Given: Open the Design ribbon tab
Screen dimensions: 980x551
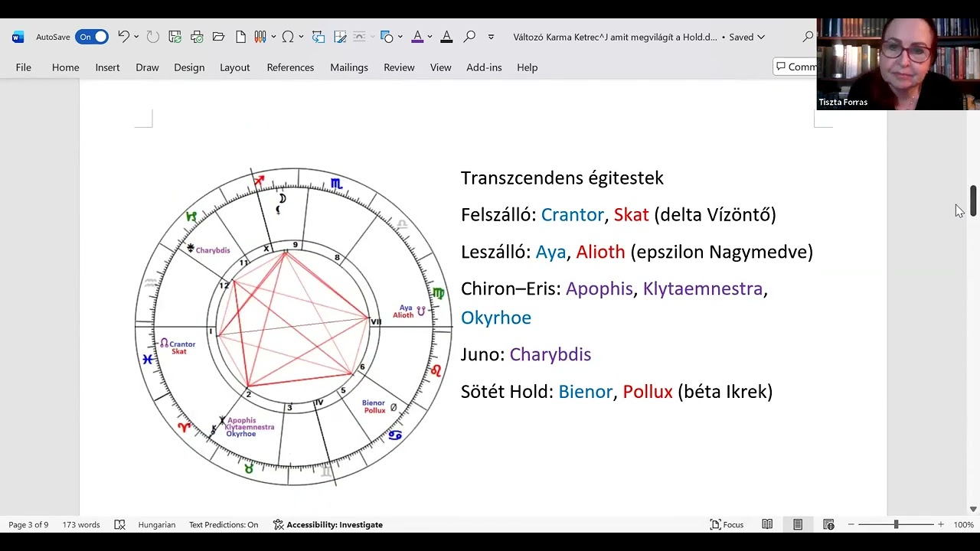Looking at the screenshot, I should tap(189, 67).
